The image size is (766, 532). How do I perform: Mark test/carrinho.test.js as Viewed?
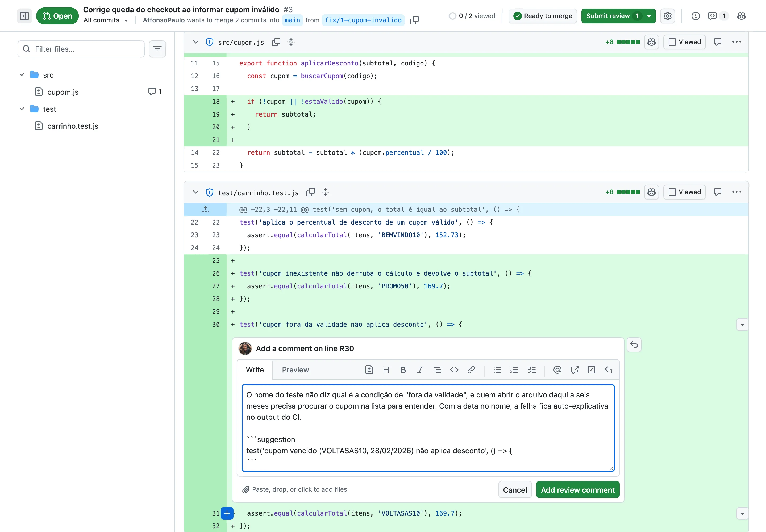pos(684,192)
